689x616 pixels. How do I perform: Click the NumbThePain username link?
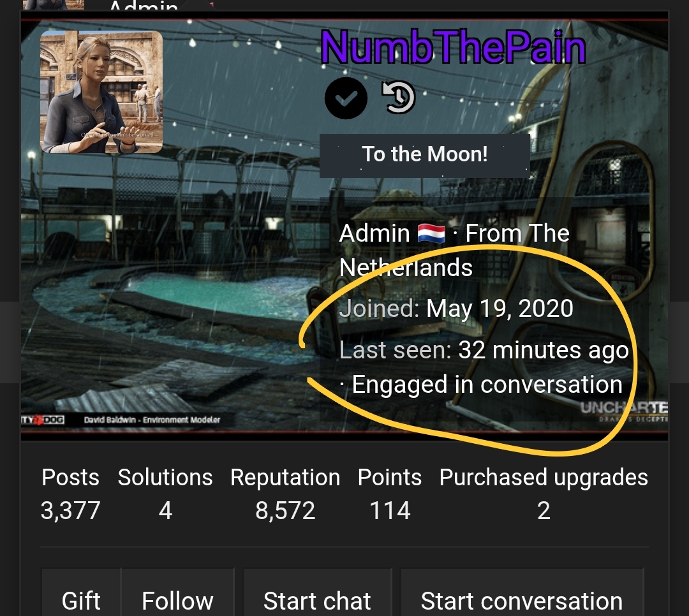click(x=453, y=47)
